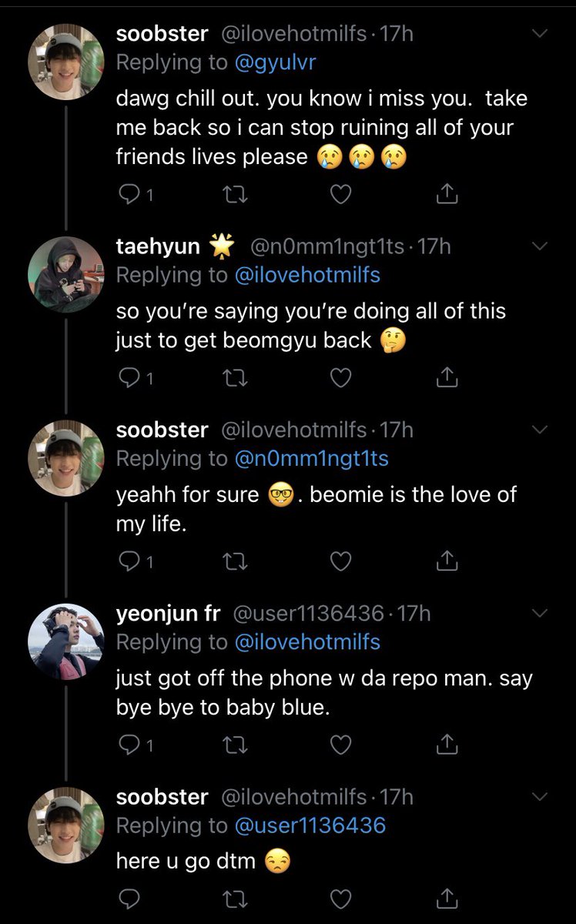The height and width of the screenshot is (924, 576).
Task: Open the @gyulvr mention link
Action: 275,63
